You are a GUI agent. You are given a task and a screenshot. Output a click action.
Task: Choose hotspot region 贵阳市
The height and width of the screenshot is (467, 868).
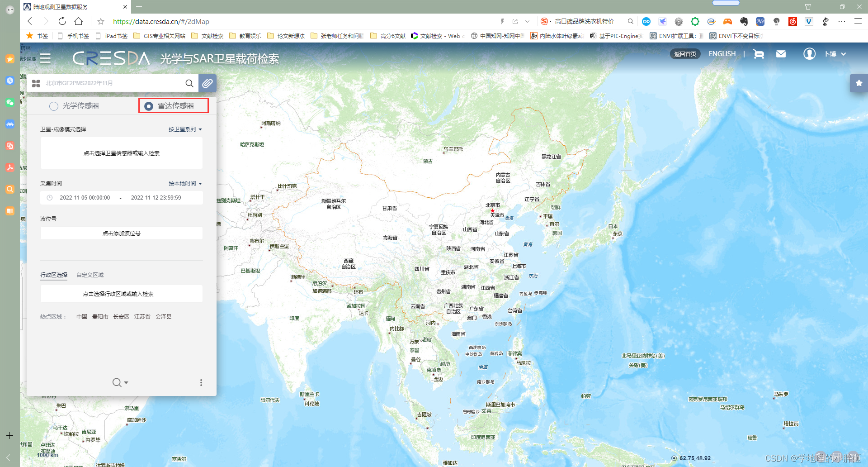(x=100, y=317)
